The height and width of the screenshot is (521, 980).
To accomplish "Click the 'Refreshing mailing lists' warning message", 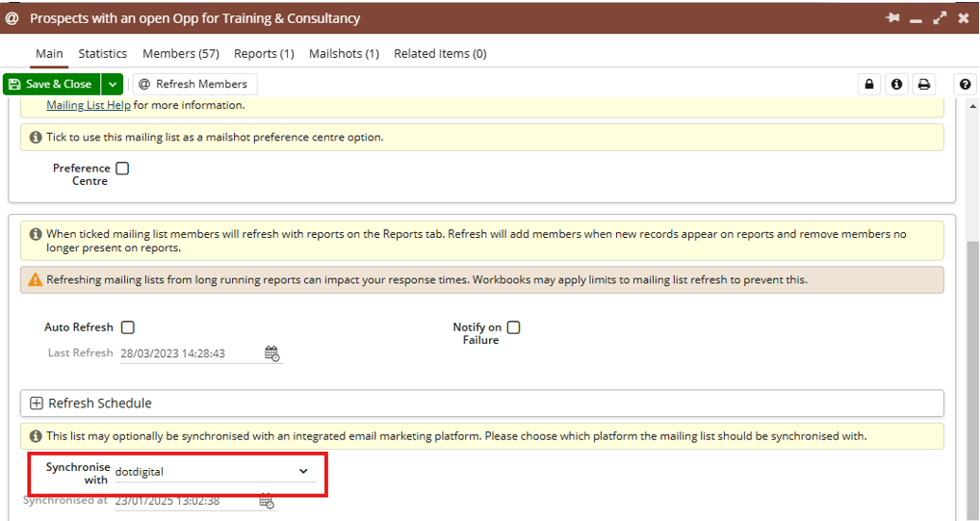I will pyautogui.click(x=482, y=279).
